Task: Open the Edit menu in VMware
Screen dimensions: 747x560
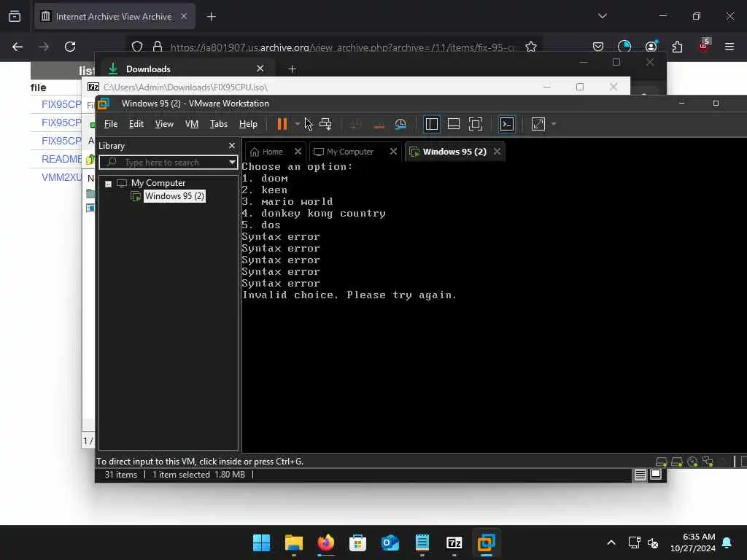Action: tap(136, 124)
